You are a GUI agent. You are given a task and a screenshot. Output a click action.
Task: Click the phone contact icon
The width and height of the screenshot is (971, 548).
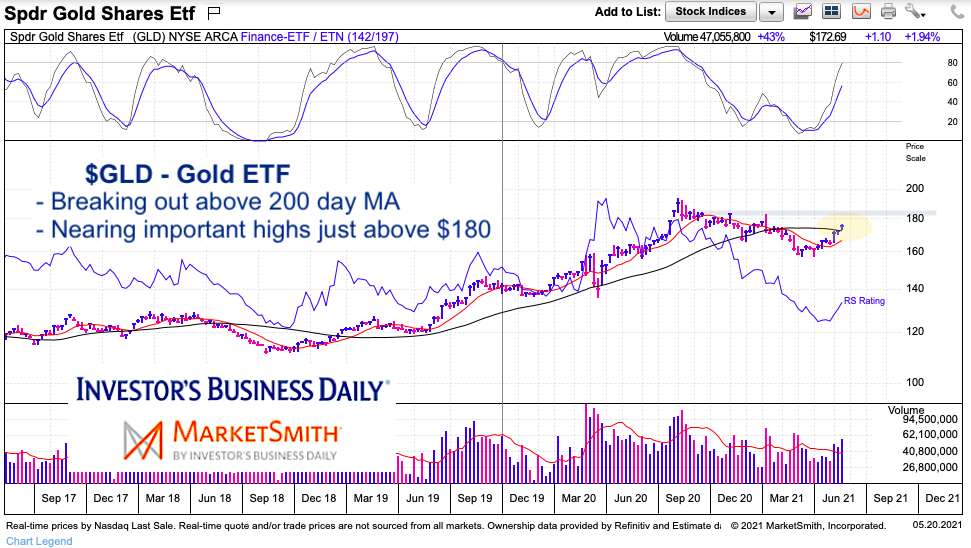957,11
